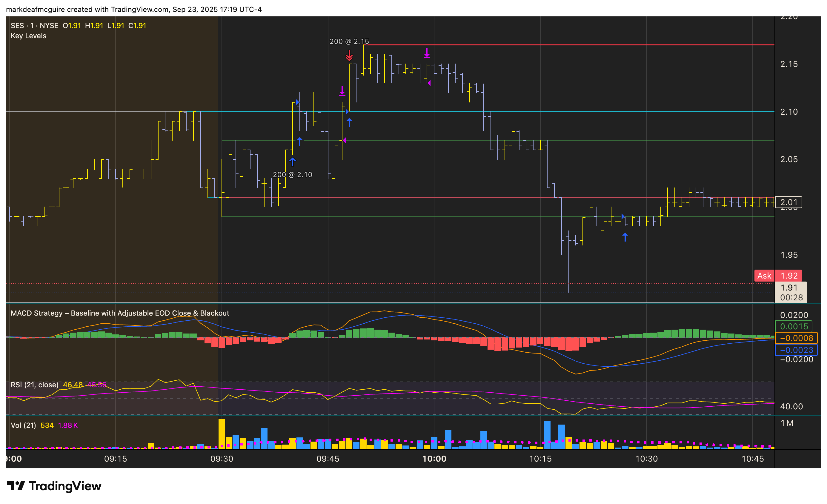Select the MACD Strategy indicator title
The image size is (827, 504).
click(120, 313)
